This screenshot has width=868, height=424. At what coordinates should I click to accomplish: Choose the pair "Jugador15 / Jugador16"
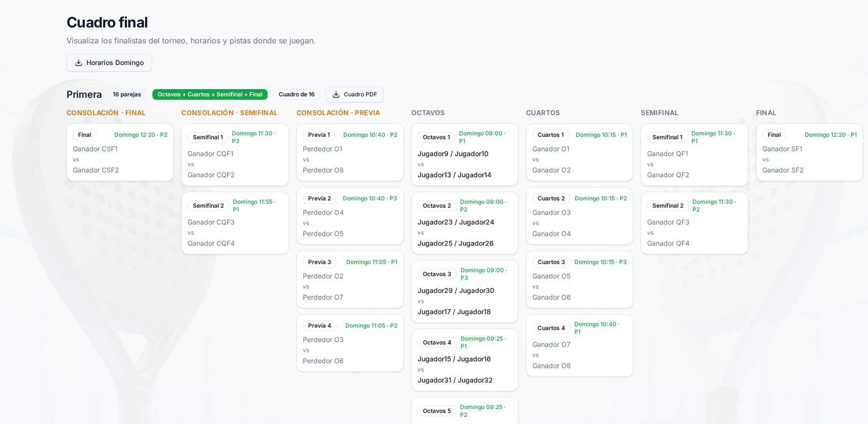point(454,359)
